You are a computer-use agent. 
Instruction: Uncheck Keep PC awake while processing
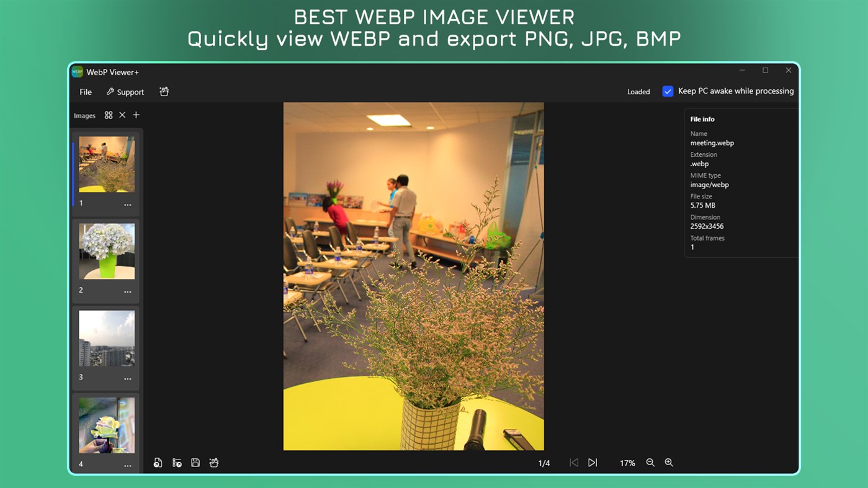[x=668, y=91]
